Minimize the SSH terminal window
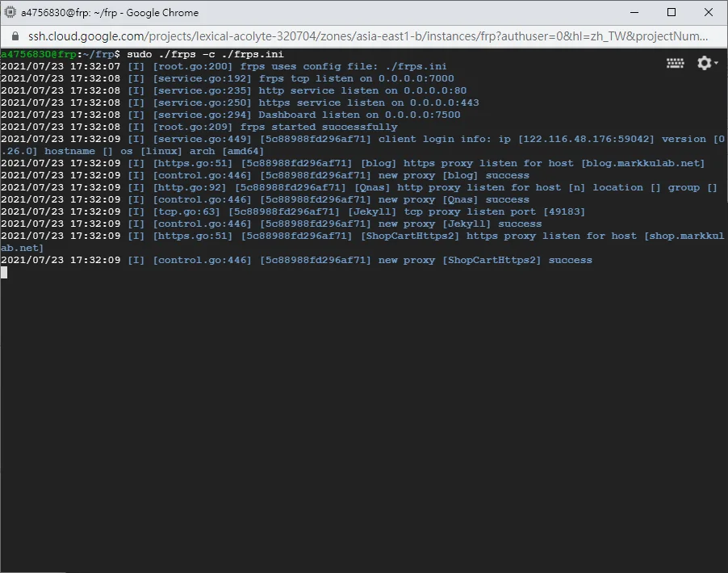Image resolution: width=728 pixels, height=573 pixels. pyautogui.click(x=634, y=13)
